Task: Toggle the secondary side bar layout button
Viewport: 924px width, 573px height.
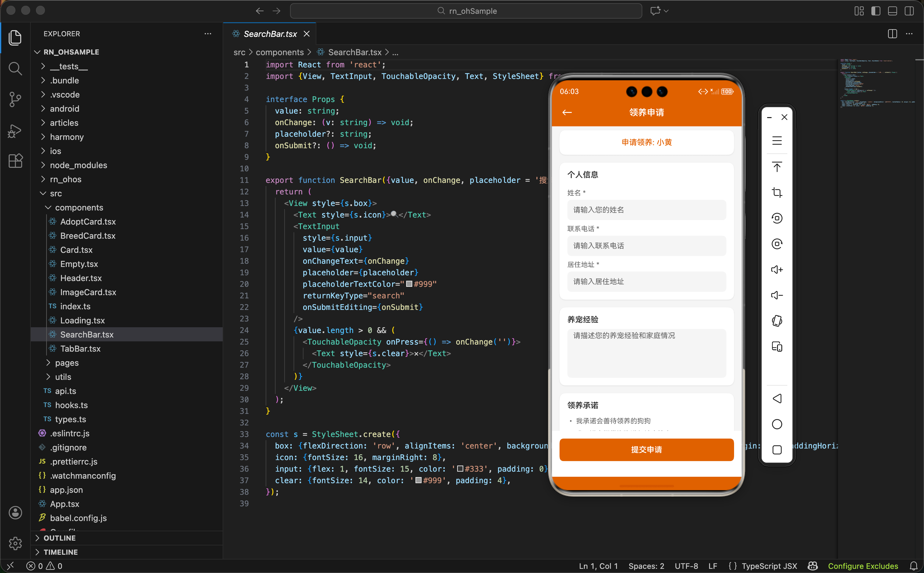Action: point(909,11)
